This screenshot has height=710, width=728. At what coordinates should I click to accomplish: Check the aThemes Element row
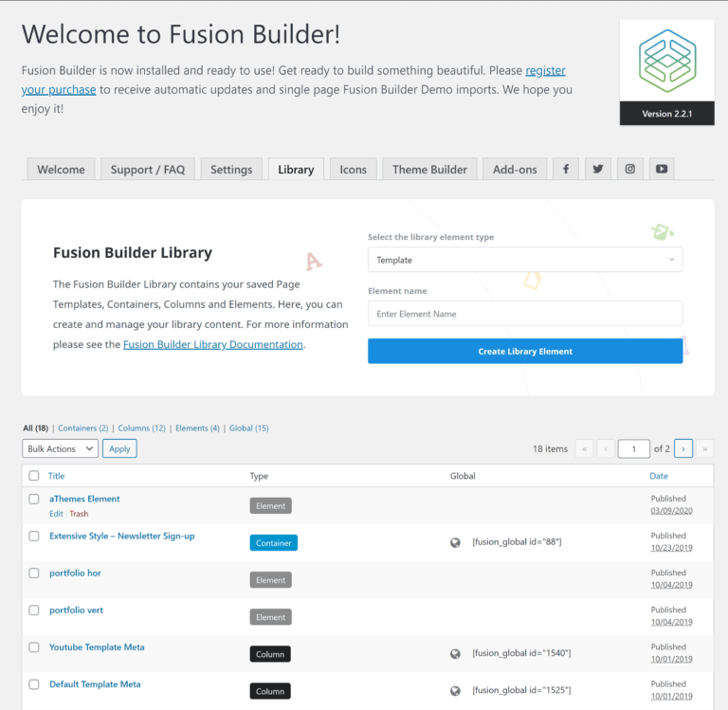tap(34, 499)
